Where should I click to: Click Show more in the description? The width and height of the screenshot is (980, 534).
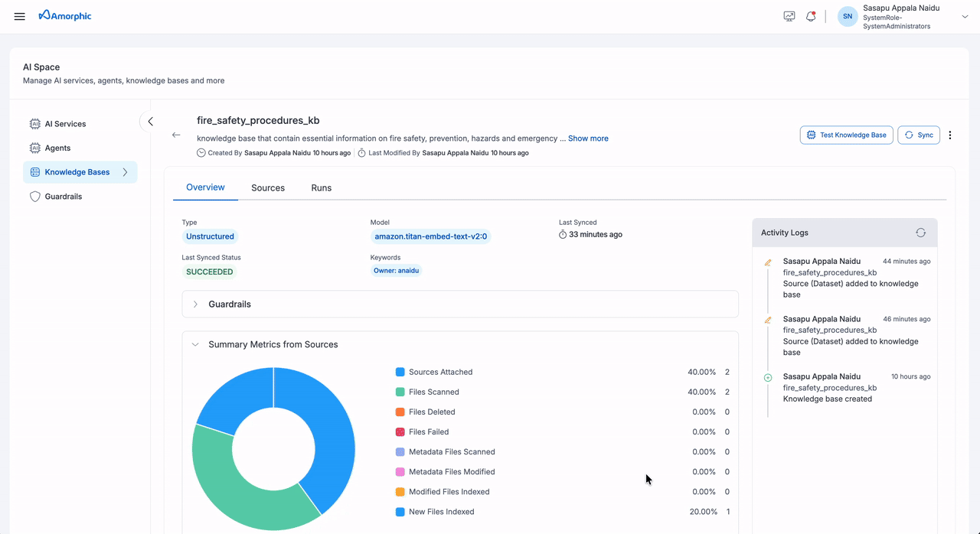(x=587, y=138)
